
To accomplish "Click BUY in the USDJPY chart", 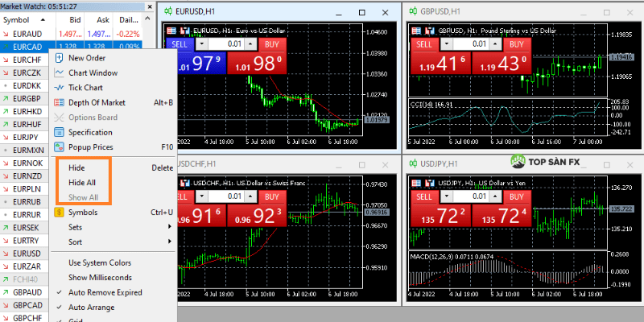I will coord(517,196).
